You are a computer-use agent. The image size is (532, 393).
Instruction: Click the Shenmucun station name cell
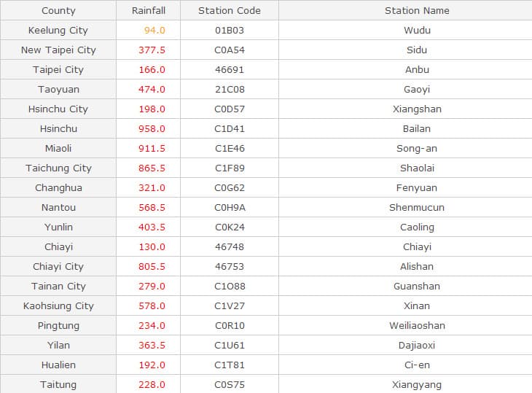[416, 207]
